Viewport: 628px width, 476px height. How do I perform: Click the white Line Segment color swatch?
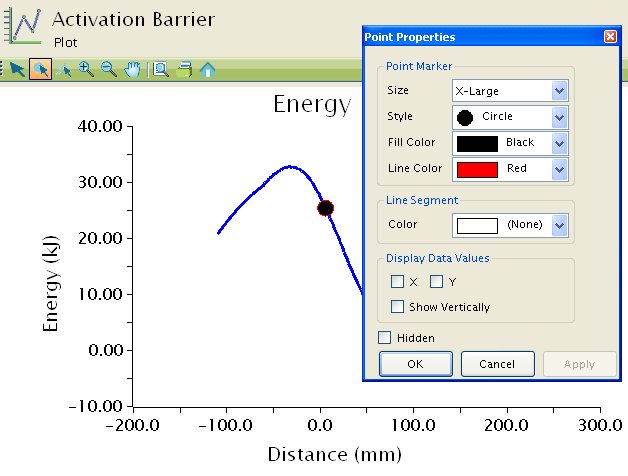(x=477, y=226)
